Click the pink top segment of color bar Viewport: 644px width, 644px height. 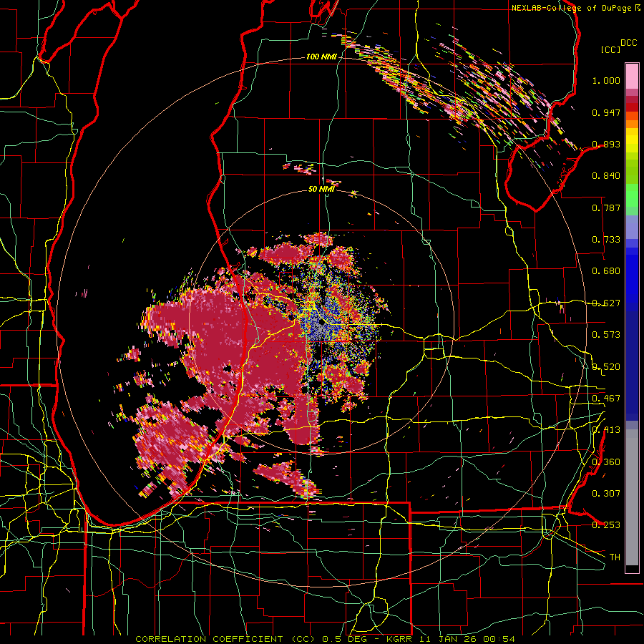(632, 76)
